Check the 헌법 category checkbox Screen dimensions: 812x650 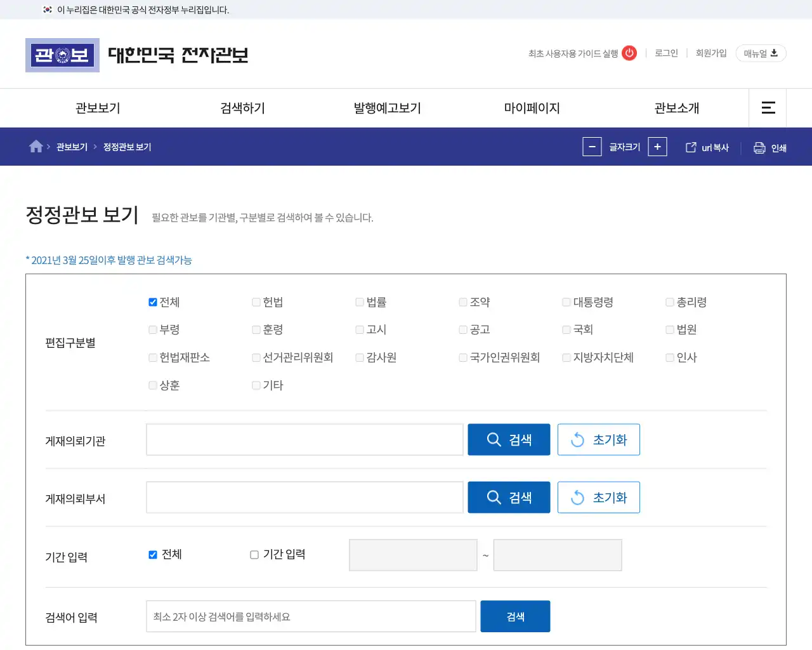[x=256, y=302]
